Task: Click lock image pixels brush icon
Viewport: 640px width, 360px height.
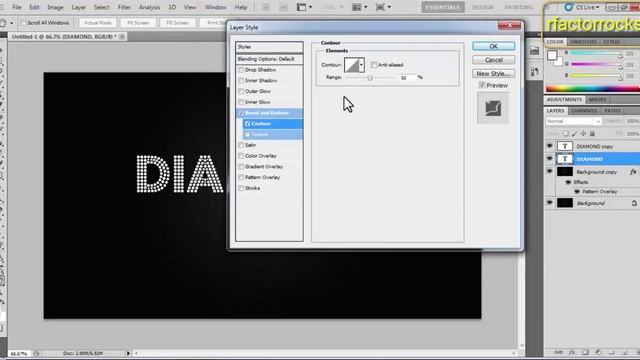Action: [x=574, y=133]
